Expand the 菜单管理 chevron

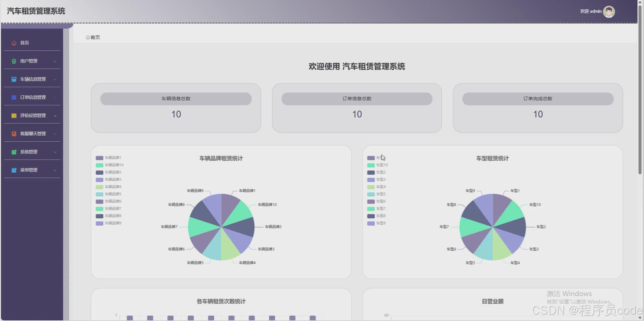coord(55,170)
